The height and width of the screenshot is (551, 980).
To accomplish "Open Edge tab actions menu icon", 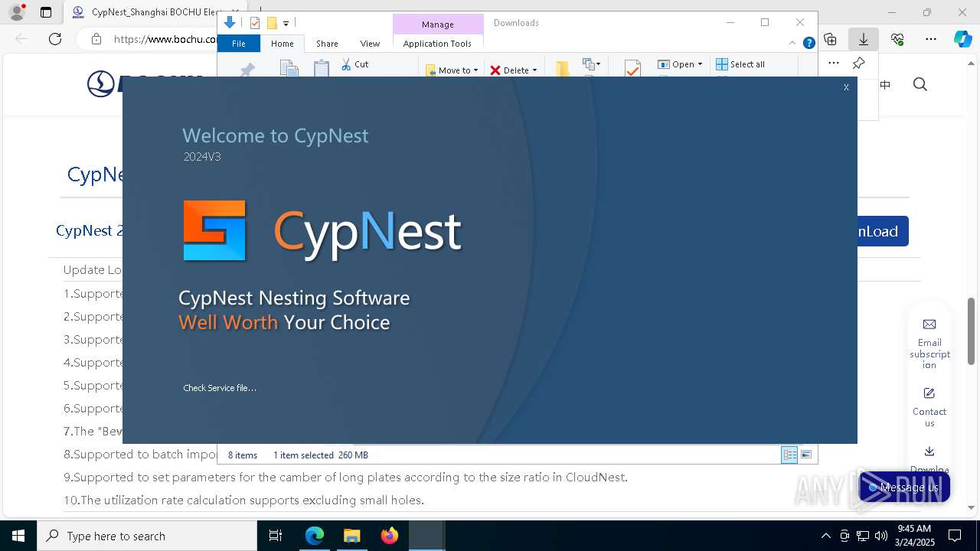I will coord(46,12).
